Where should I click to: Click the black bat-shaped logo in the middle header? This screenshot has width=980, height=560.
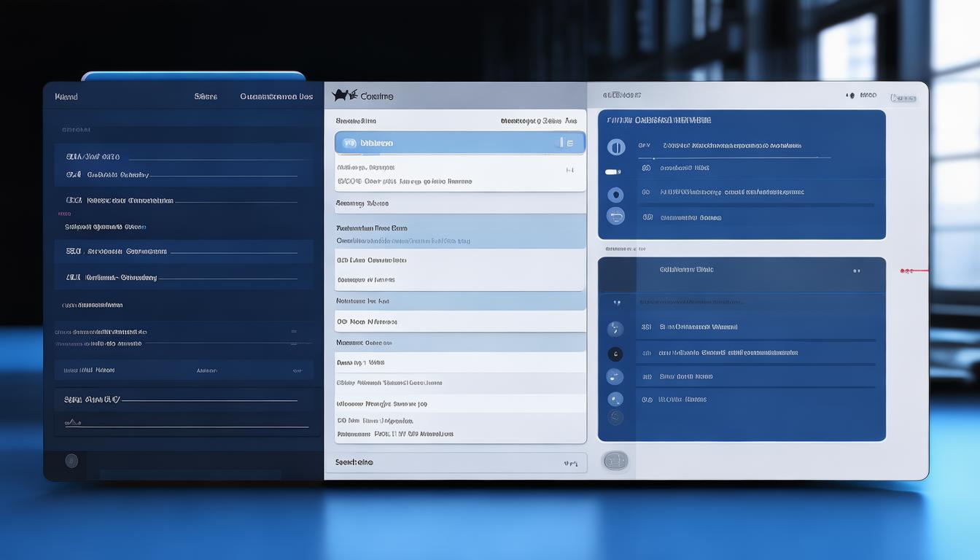(344, 96)
